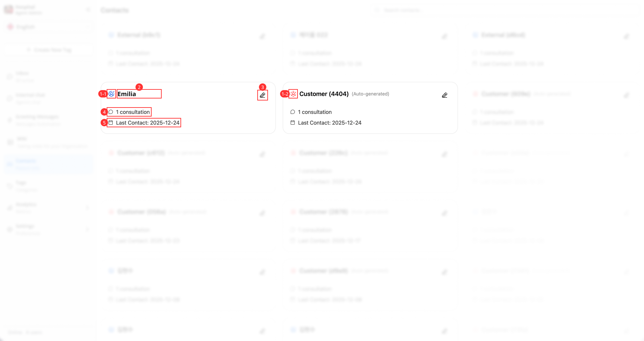Open the Emilia contact name
644x341 pixels.
click(x=127, y=94)
